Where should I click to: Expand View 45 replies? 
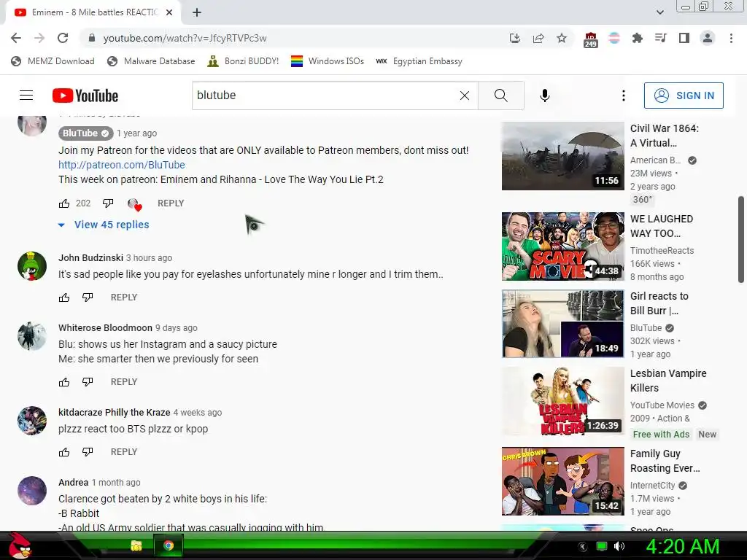point(104,225)
